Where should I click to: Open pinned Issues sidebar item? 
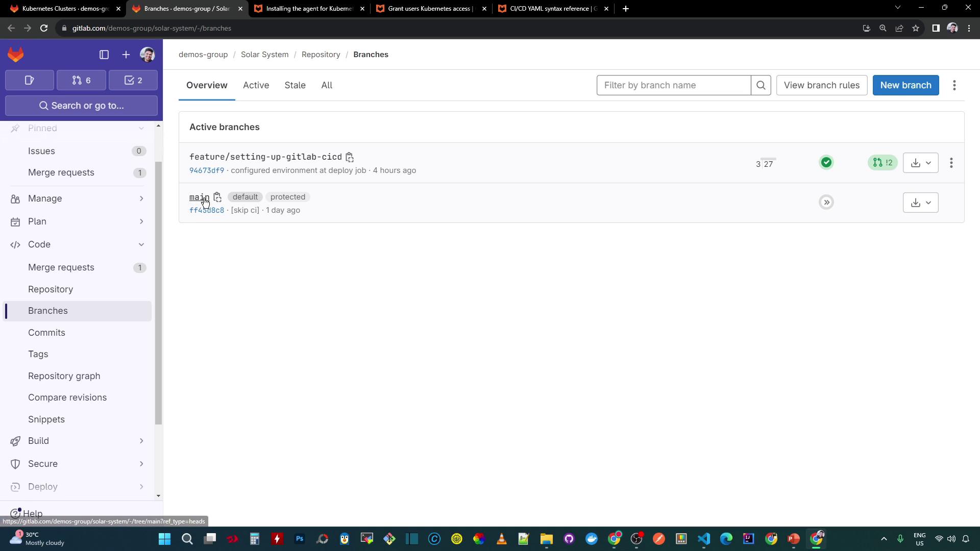point(78,151)
